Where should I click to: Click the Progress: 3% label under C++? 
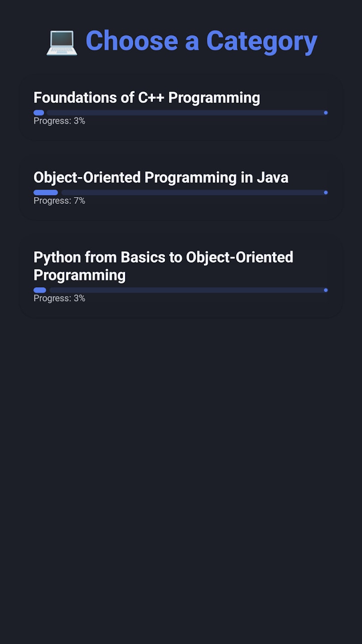(59, 121)
